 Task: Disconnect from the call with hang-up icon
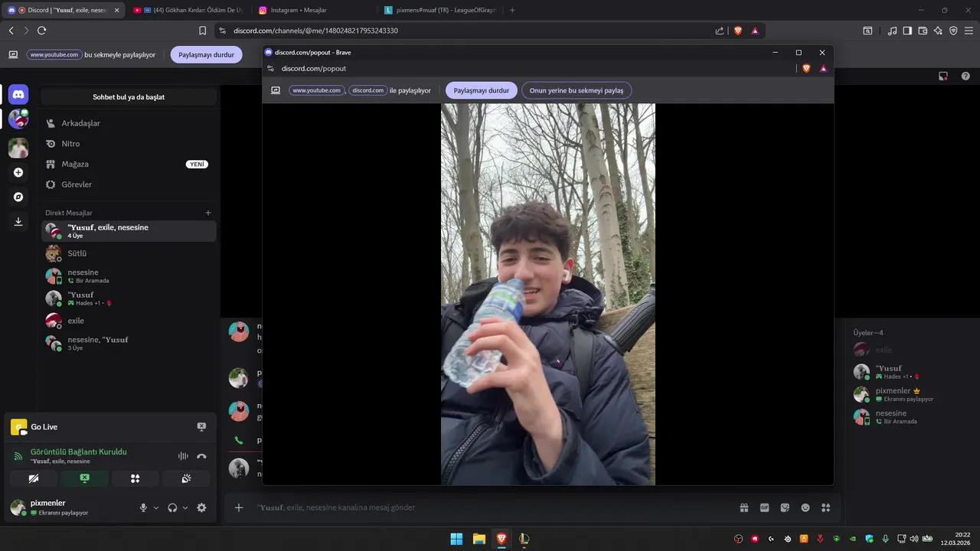click(201, 456)
